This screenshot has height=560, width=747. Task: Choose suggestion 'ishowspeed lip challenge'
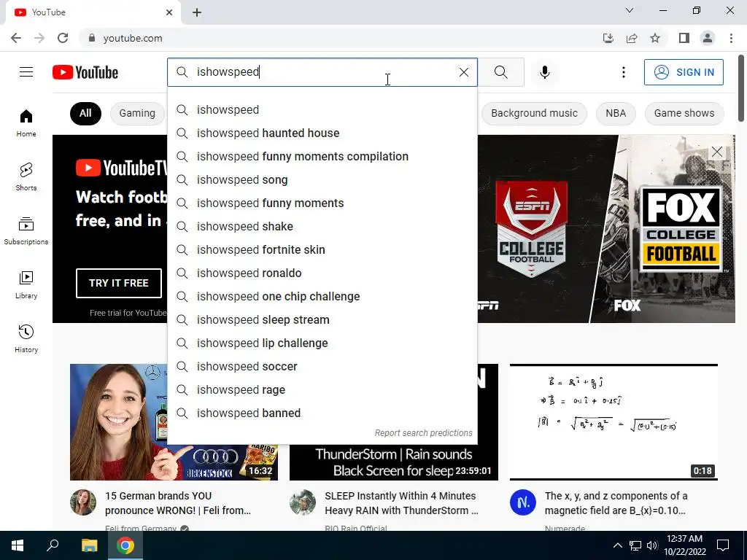[x=322, y=343]
